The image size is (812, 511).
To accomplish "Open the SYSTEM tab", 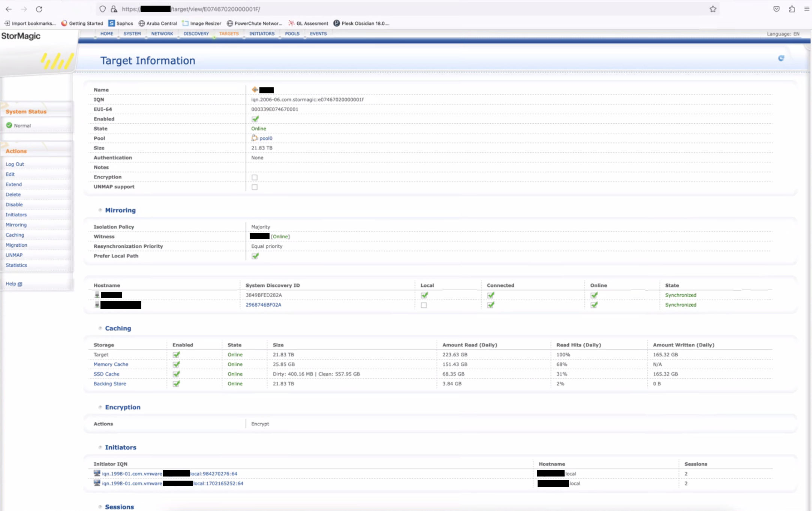I will click(x=132, y=34).
